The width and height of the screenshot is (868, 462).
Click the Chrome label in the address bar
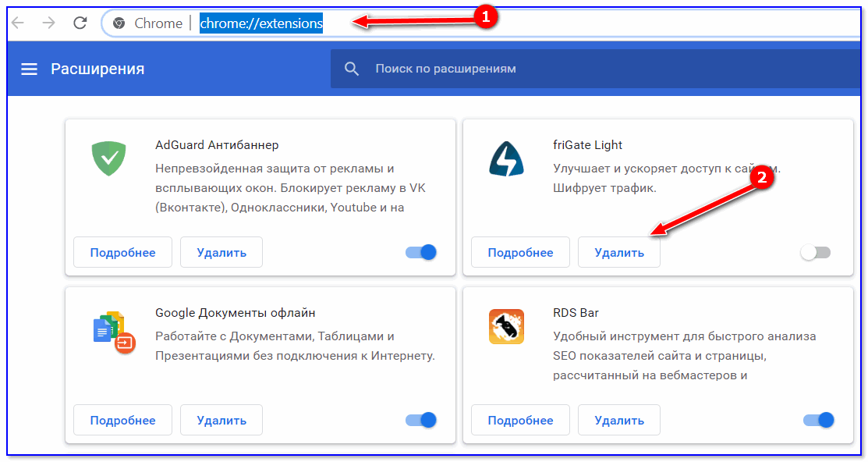(158, 23)
